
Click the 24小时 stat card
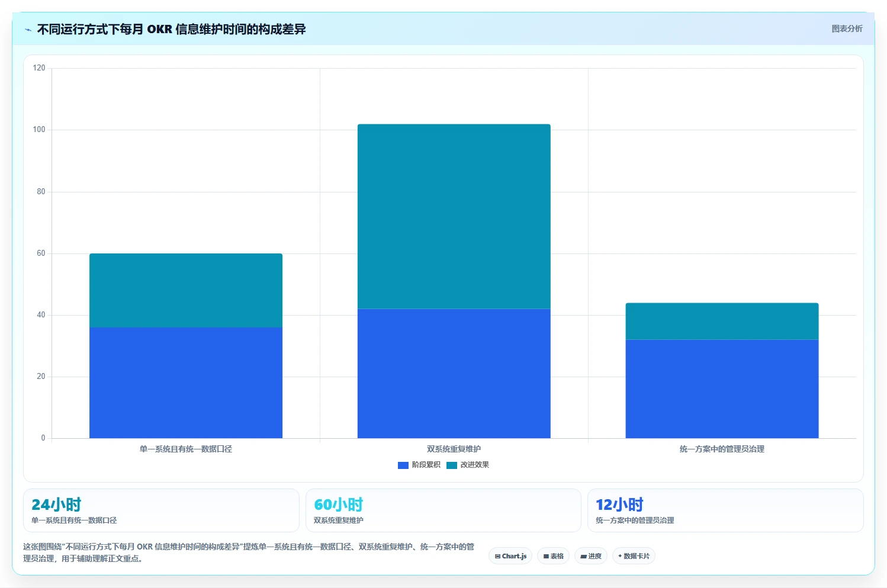[161, 510]
